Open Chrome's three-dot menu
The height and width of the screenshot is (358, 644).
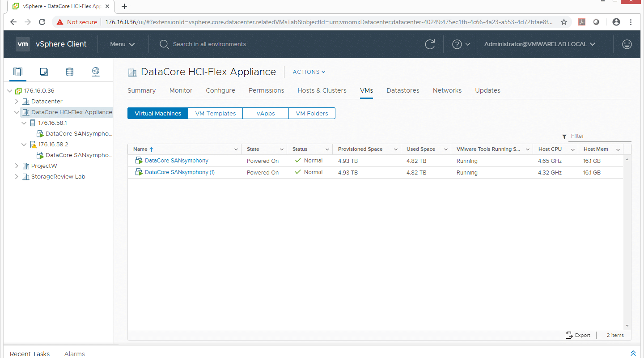point(631,22)
